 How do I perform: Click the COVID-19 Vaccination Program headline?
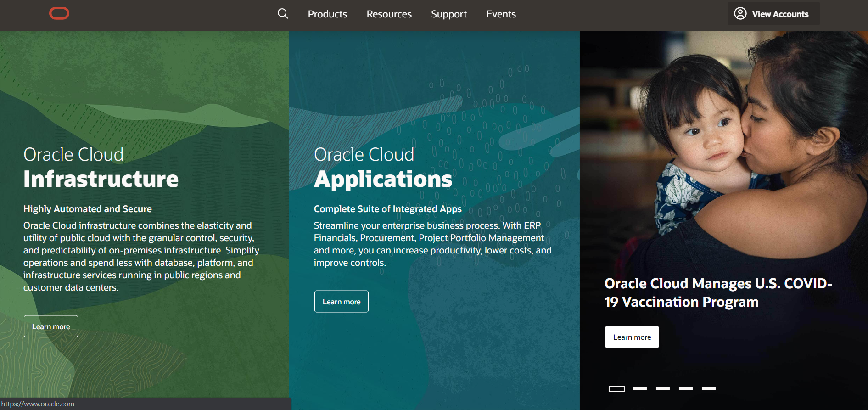click(x=718, y=292)
